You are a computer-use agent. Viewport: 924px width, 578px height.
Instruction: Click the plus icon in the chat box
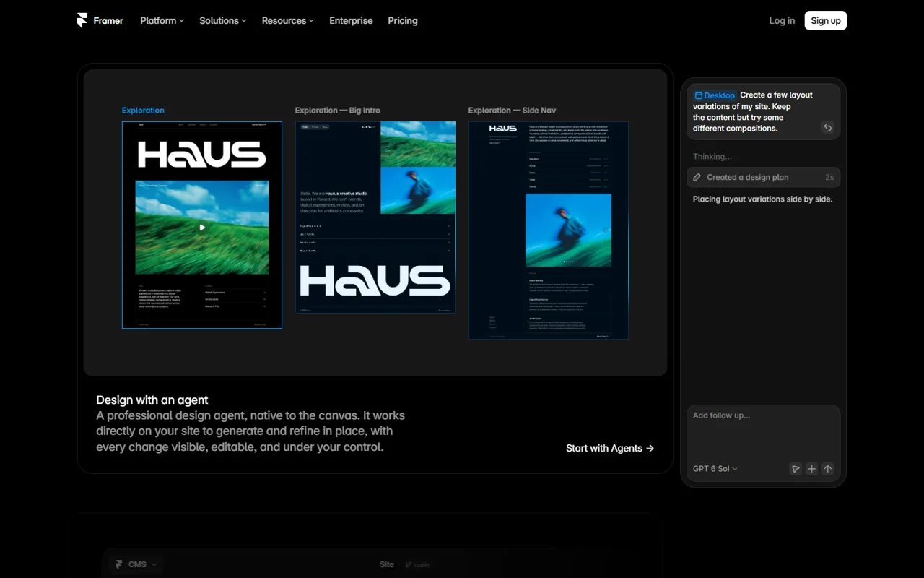811,469
